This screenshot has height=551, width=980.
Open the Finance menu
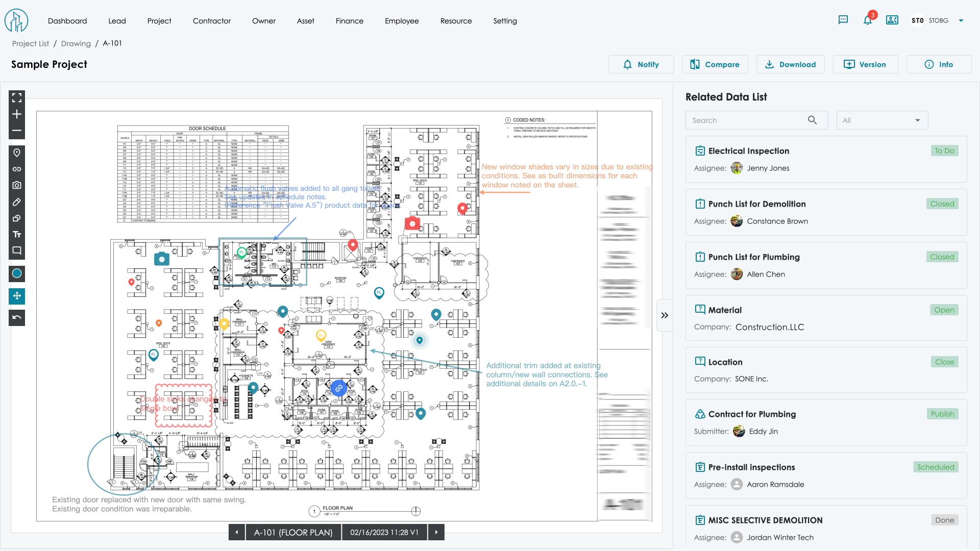349,21
